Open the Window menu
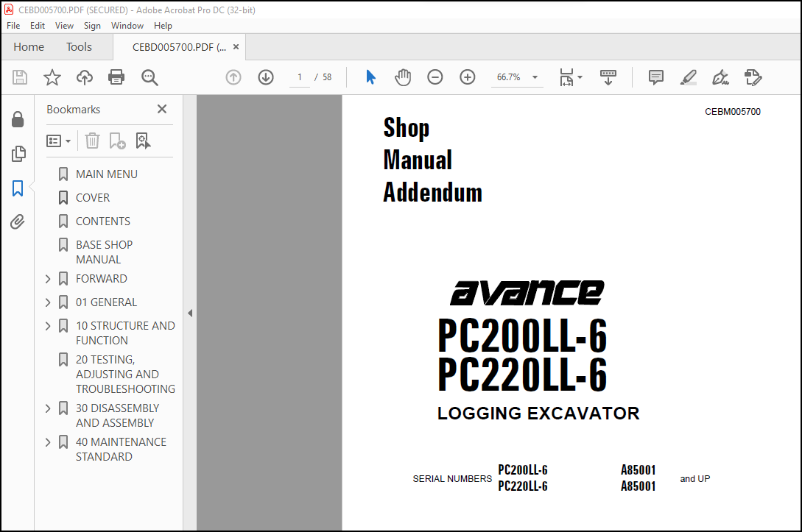802x532 pixels. click(x=127, y=26)
